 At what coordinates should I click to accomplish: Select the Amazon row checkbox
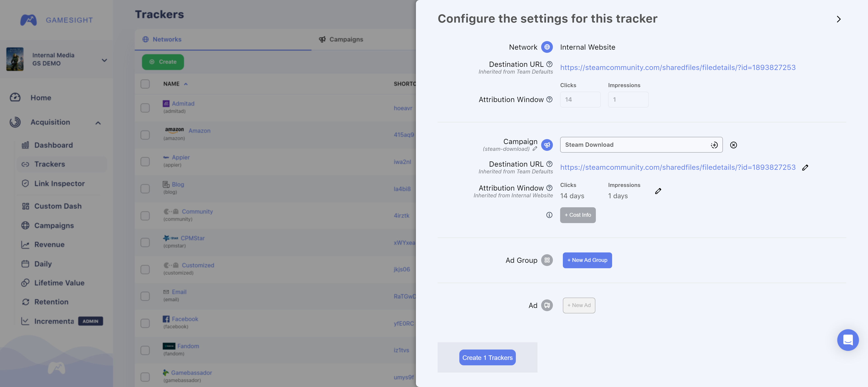tap(145, 135)
